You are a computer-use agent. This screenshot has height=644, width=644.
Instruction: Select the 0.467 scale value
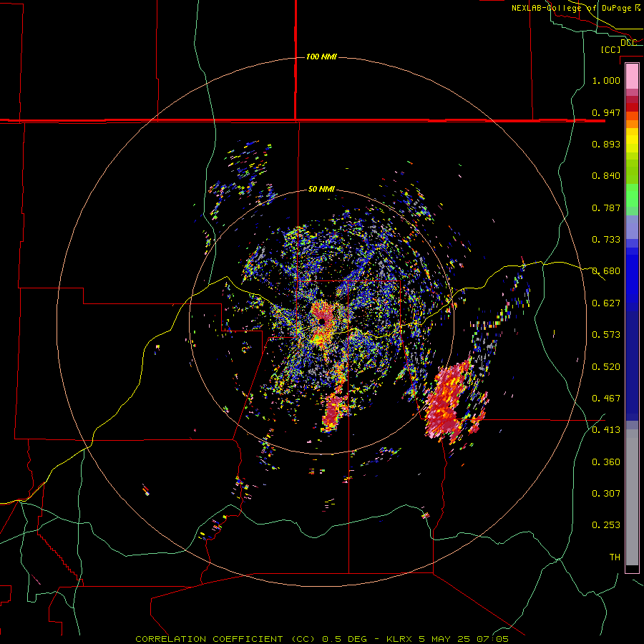point(606,399)
